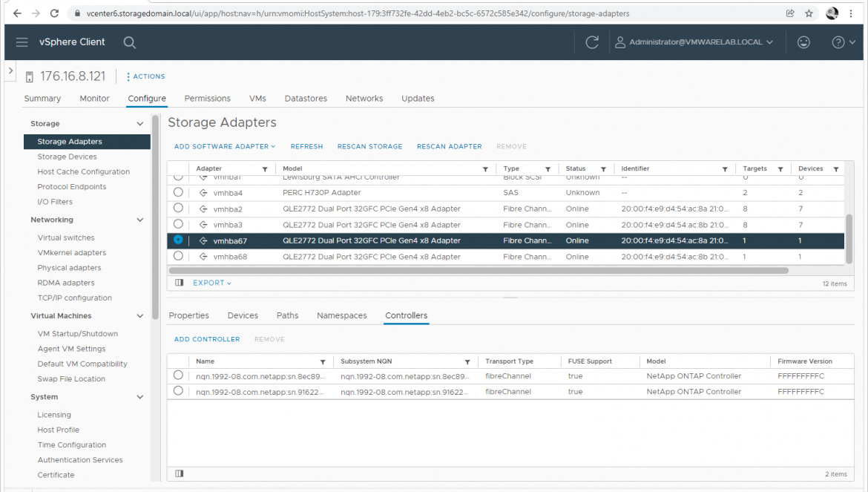Open column chooser for controllers table

point(180,473)
